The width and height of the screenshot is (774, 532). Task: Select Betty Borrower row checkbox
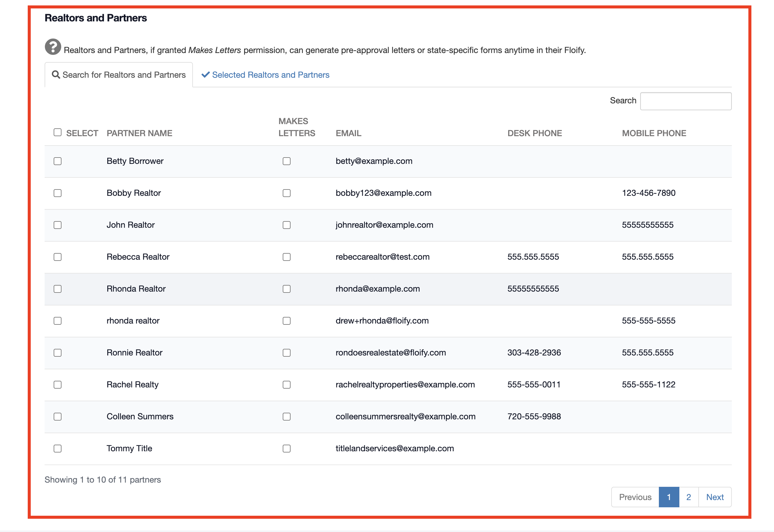click(x=58, y=161)
